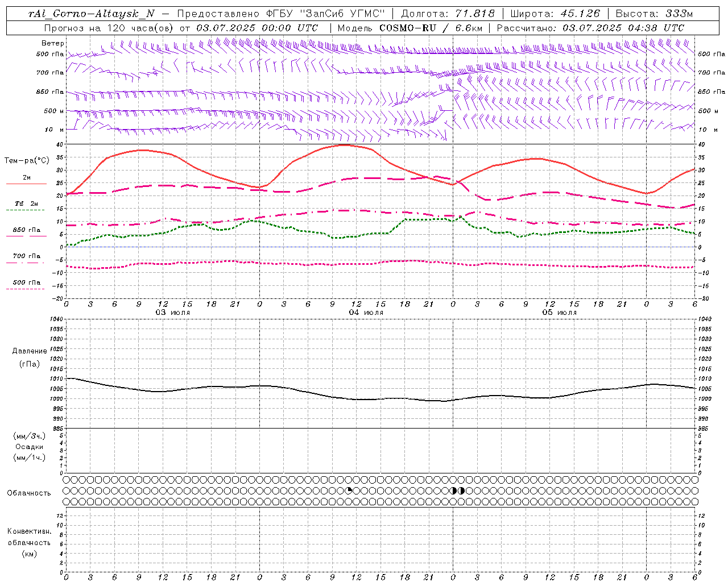The image size is (728, 582).
Task: Click the (км) unit label for convective cloudiness
Action: [x=30, y=554]
